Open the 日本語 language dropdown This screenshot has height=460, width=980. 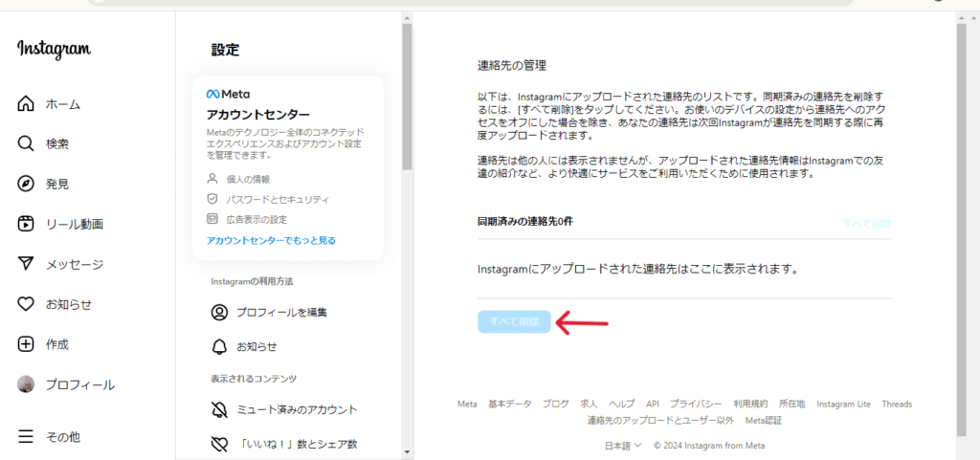point(623,446)
